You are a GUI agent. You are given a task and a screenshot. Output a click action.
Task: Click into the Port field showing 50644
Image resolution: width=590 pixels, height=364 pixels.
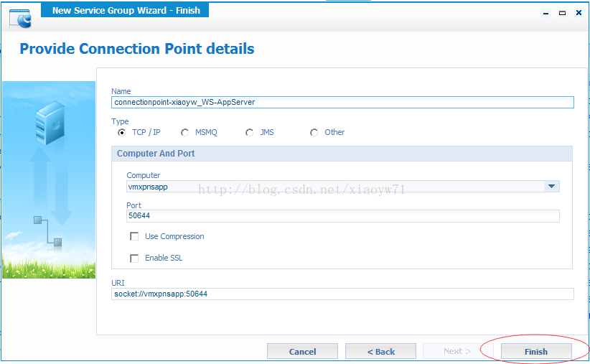click(343, 215)
